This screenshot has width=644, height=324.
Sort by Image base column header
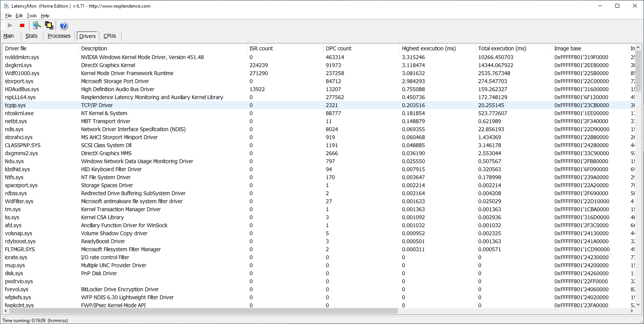coord(590,48)
